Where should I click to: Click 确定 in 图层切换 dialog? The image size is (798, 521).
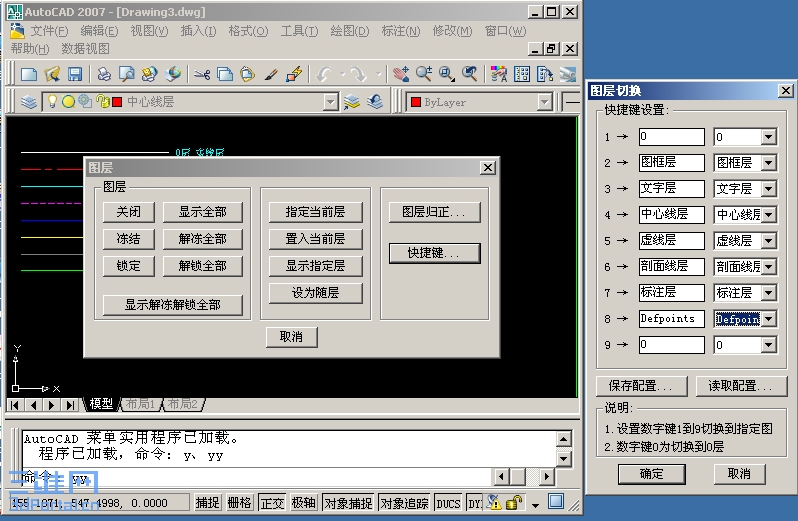click(x=651, y=474)
